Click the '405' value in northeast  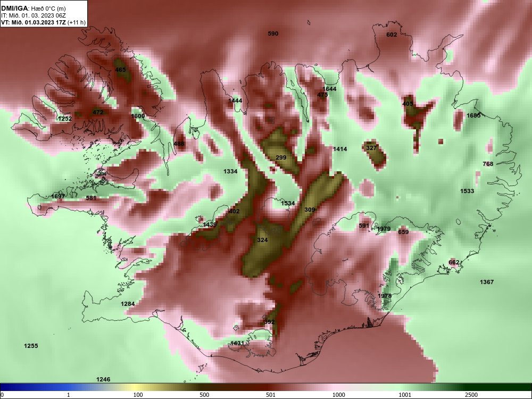pyautogui.click(x=408, y=104)
